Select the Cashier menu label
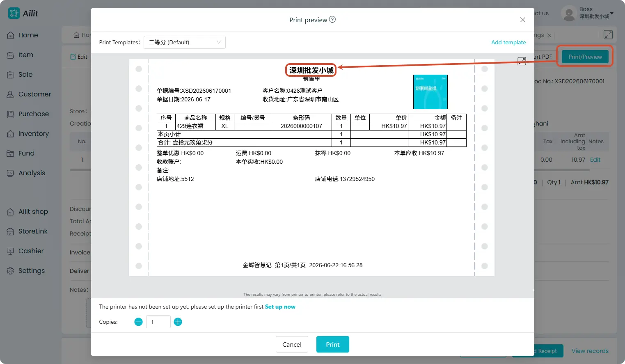This screenshot has height=364, width=625. (x=31, y=251)
